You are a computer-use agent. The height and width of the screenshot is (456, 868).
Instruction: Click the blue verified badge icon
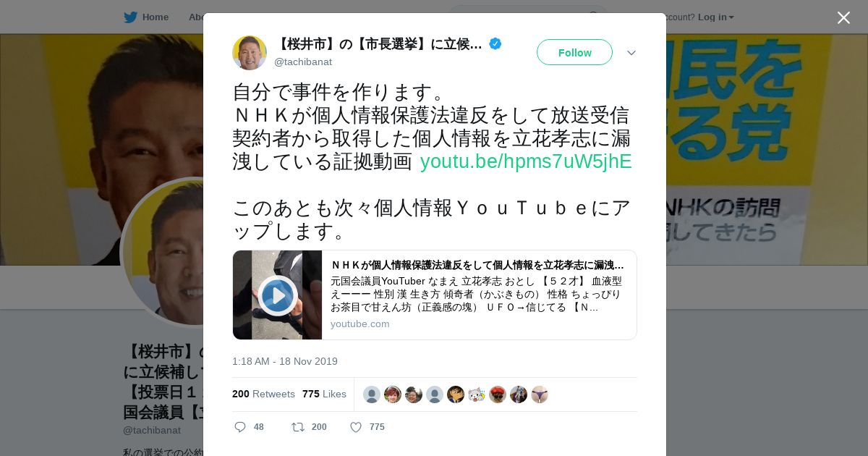tap(495, 44)
